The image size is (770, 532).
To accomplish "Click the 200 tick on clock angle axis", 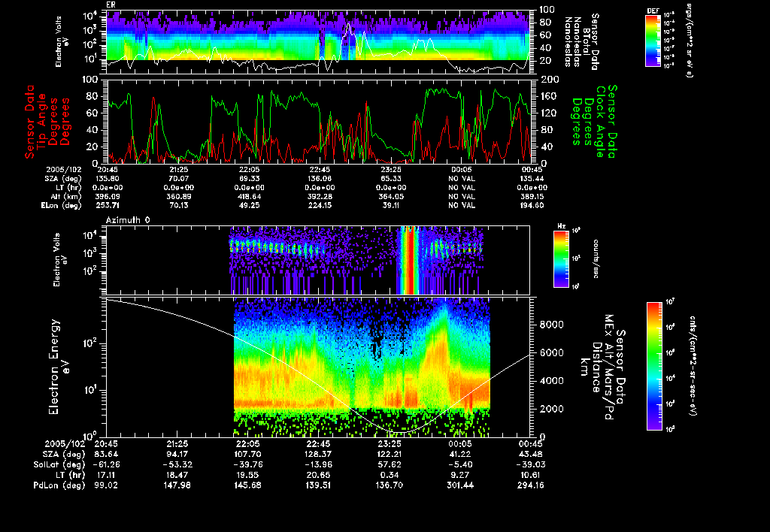I will click(549, 80).
